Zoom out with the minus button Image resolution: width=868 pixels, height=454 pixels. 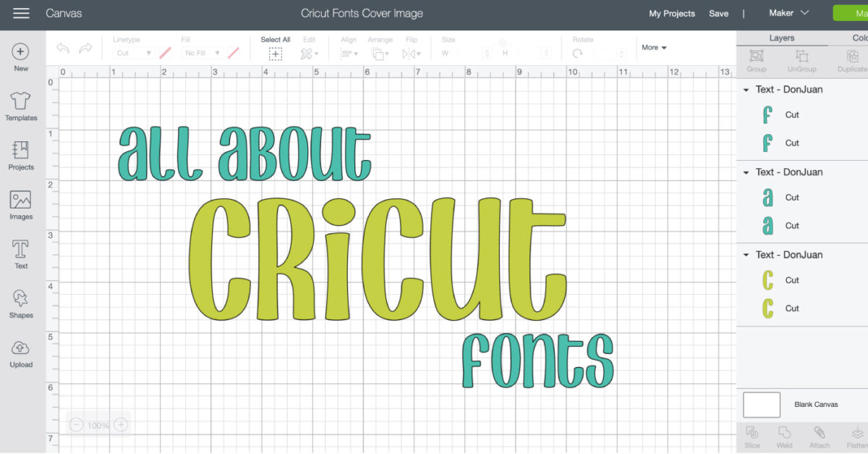(77, 425)
